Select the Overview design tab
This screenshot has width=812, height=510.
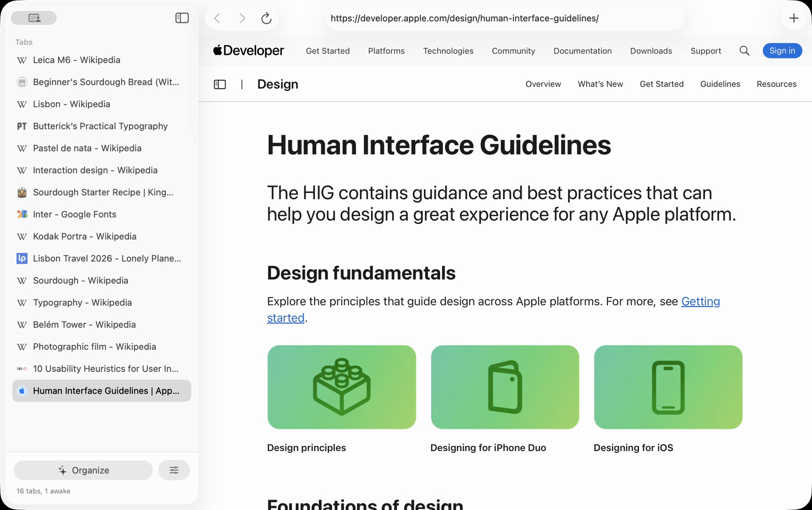(x=543, y=84)
